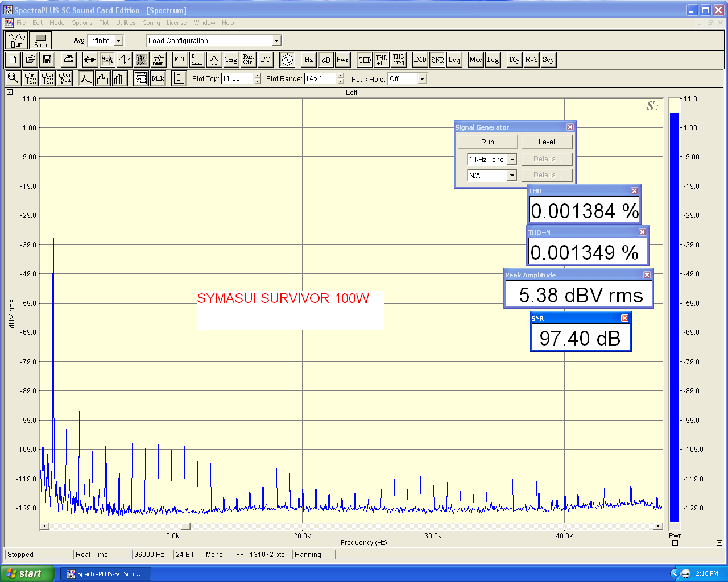Open the phase view sawtooth icon

[x=124, y=60]
